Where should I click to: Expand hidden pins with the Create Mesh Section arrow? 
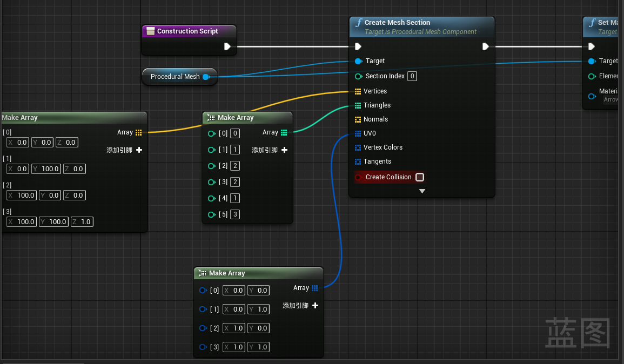tap(422, 191)
